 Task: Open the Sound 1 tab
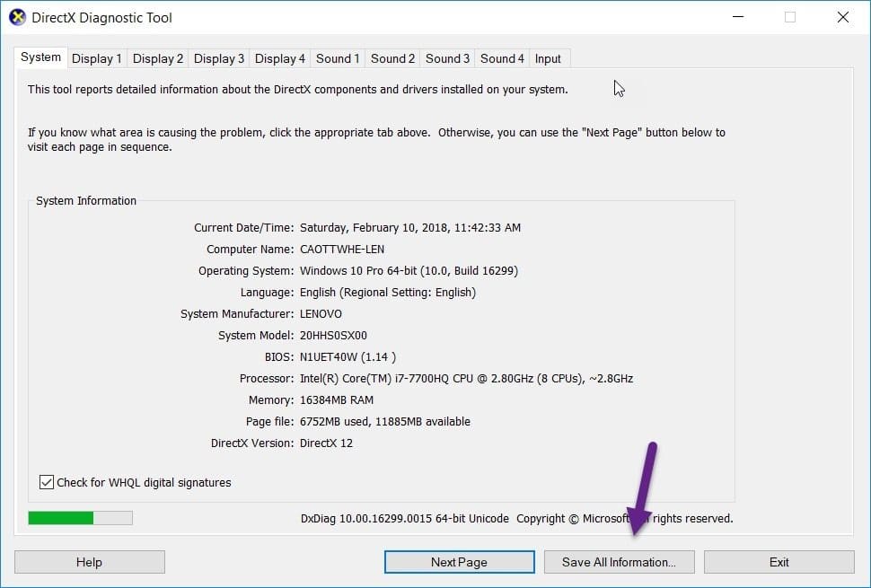[338, 59]
